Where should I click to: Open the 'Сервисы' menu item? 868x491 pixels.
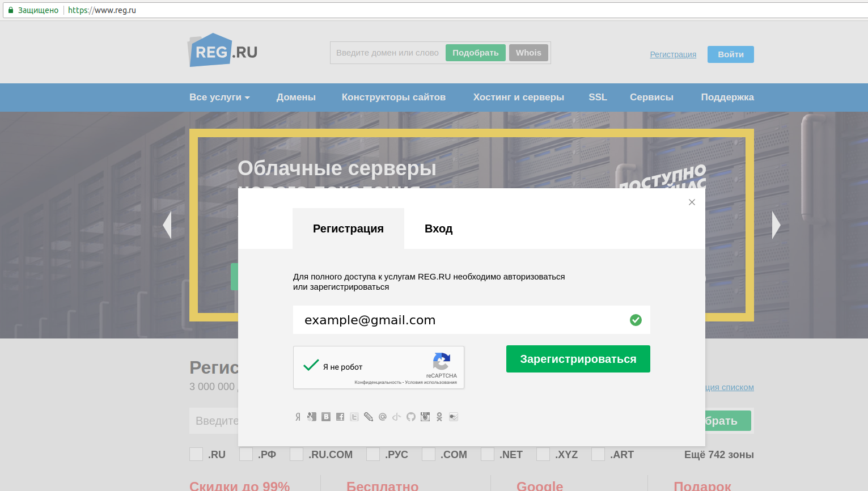(x=651, y=97)
